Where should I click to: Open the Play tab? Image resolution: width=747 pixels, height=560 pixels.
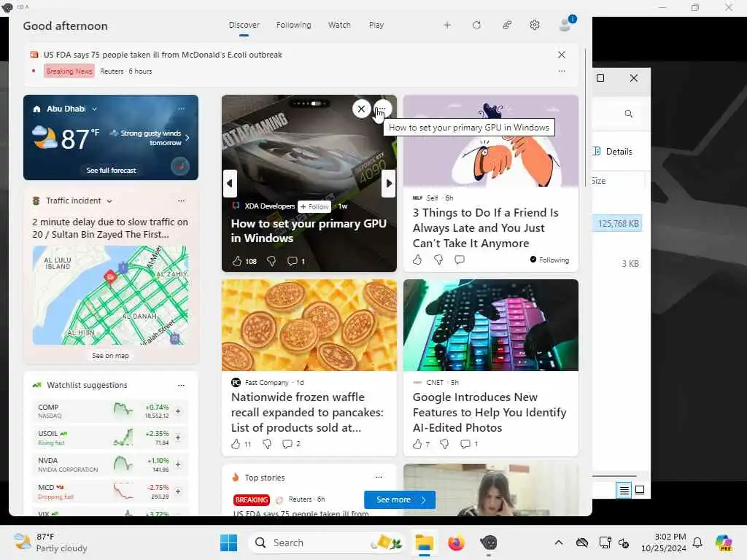click(x=376, y=25)
